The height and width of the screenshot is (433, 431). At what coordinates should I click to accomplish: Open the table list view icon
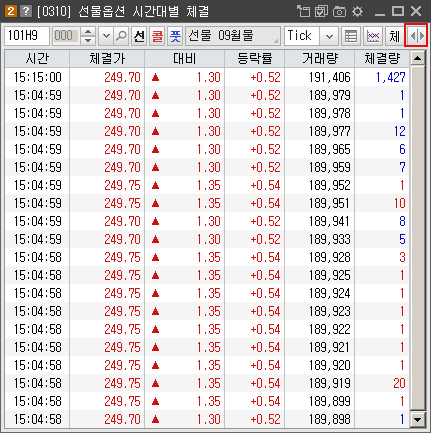point(351,36)
